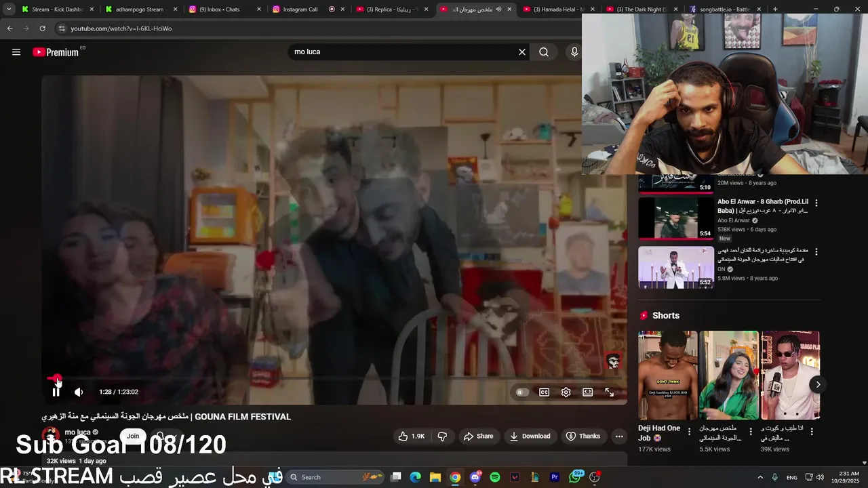Run search with magnifier button

[544, 52]
